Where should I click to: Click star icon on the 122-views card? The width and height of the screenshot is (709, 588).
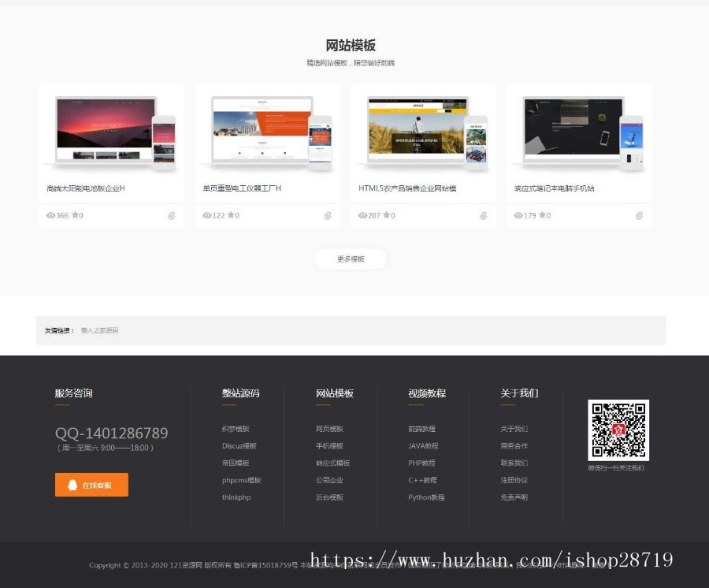[232, 215]
